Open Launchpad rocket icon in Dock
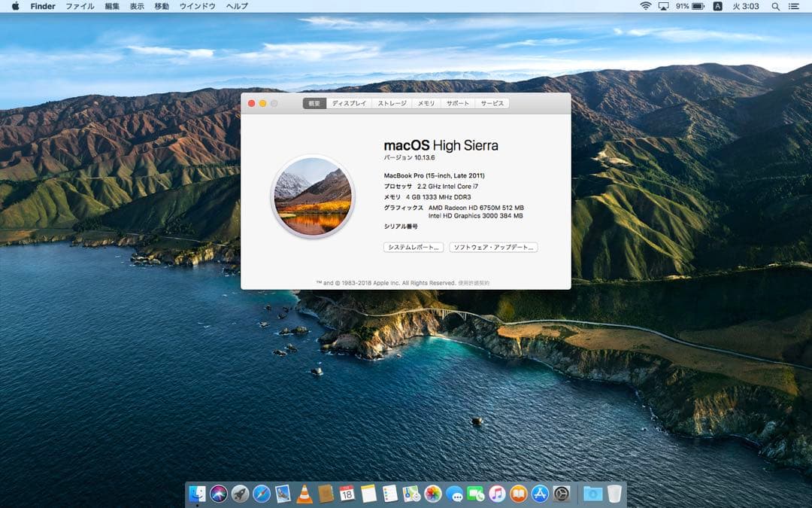This screenshot has width=812, height=508. tap(240, 494)
